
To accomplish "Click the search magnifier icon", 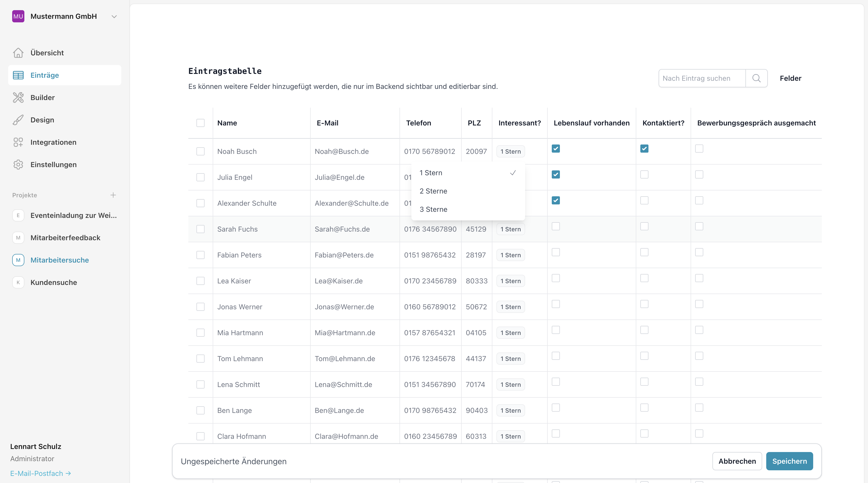I will (756, 78).
